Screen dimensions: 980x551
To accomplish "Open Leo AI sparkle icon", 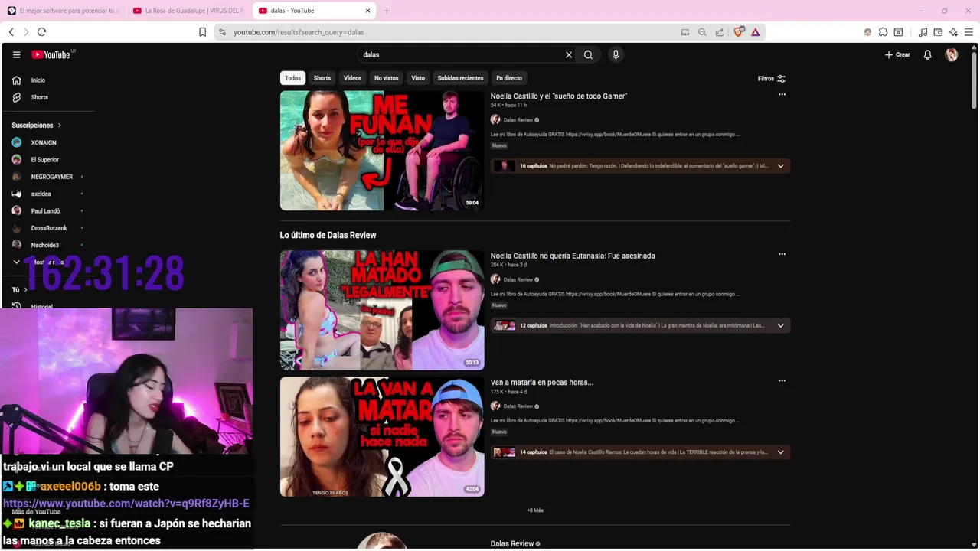I will coord(953,32).
